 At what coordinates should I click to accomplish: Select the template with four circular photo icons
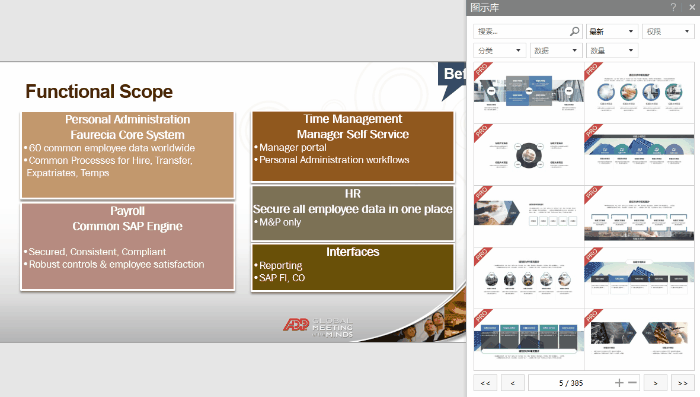click(639, 93)
